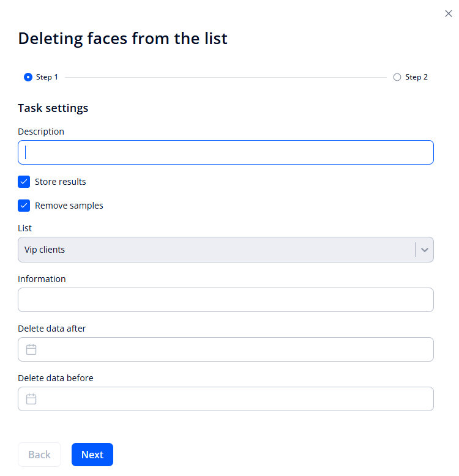
Task: Expand the List dropdown chevron arrow
Action: tap(425, 250)
